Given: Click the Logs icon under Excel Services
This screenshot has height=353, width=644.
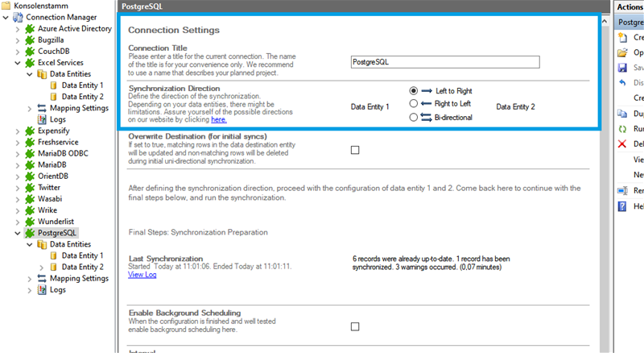Looking at the screenshot, I should click(x=43, y=119).
